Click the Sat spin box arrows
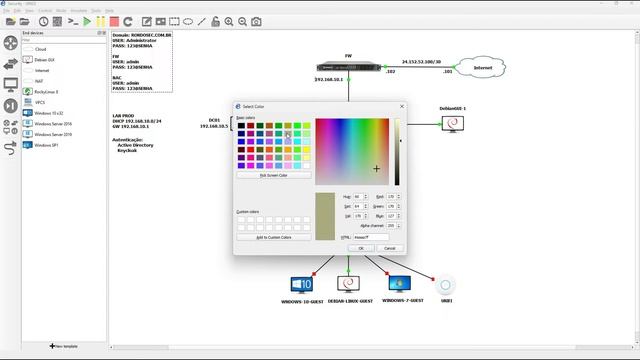The height and width of the screenshot is (360, 640). [366, 207]
